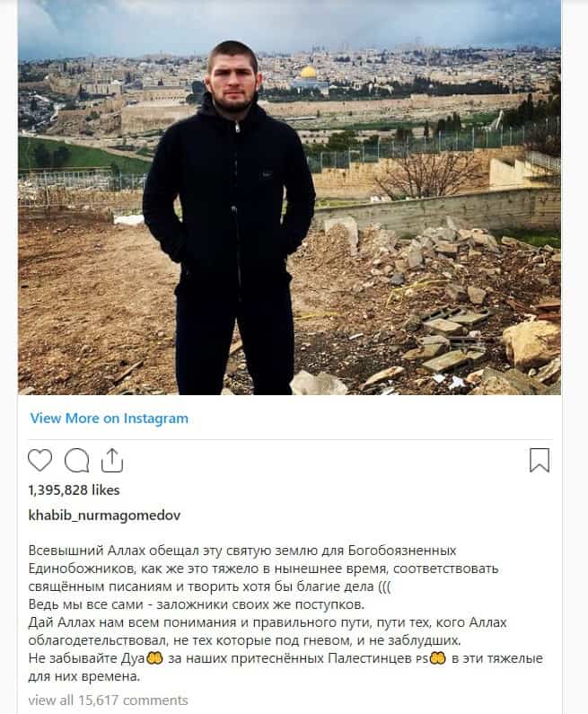Follow the View More on Instagram link
The width and height of the screenshot is (588, 714).
(x=110, y=419)
